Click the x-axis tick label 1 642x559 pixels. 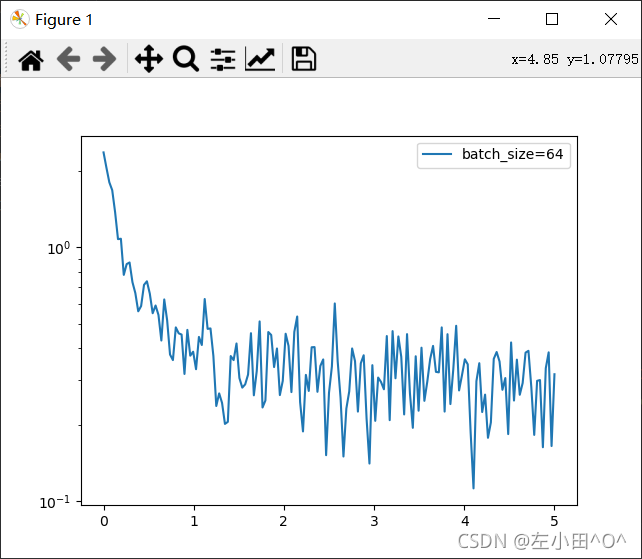click(x=194, y=521)
